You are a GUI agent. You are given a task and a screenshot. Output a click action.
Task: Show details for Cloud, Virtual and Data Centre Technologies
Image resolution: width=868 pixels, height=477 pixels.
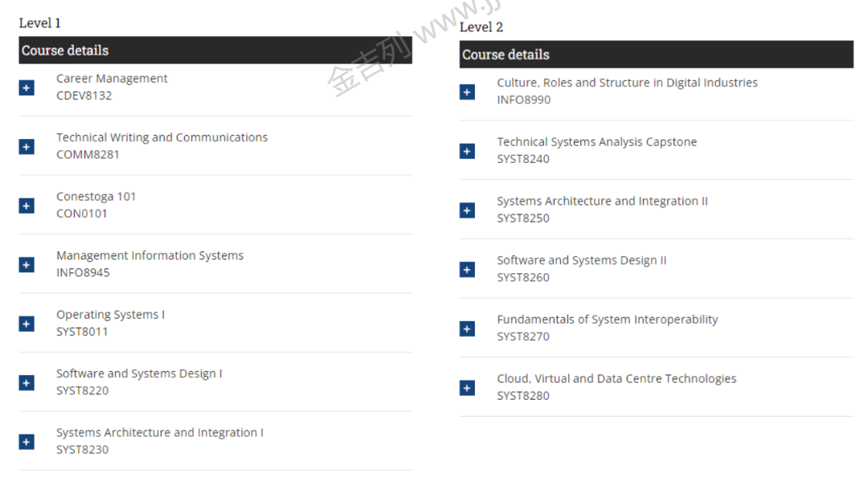pyautogui.click(x=467, y=387)
